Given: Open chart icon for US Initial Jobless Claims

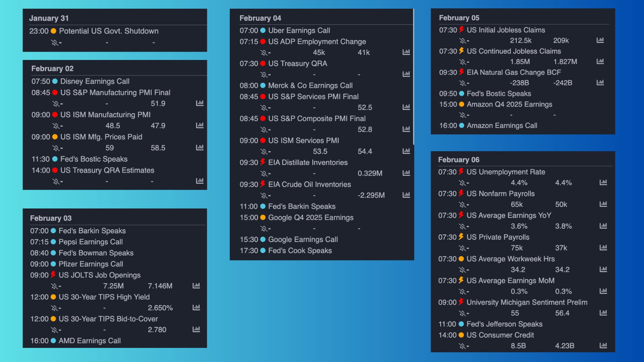Looking at the screenshot, I should [x=600, y=41].
